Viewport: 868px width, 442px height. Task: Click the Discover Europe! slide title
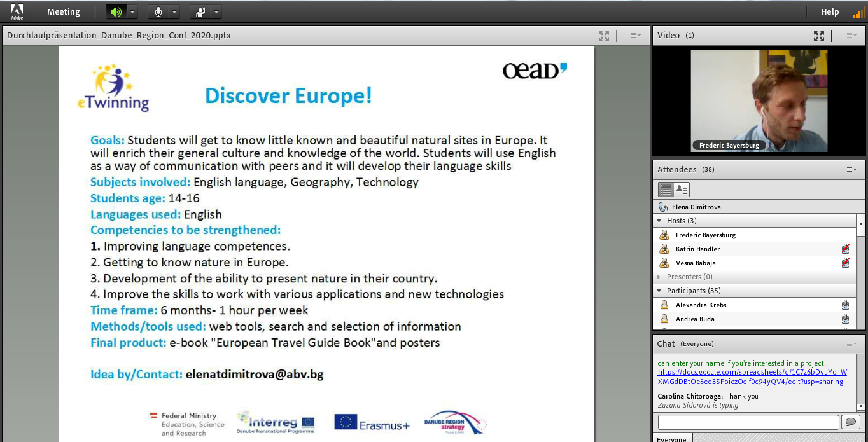point(288,96)
